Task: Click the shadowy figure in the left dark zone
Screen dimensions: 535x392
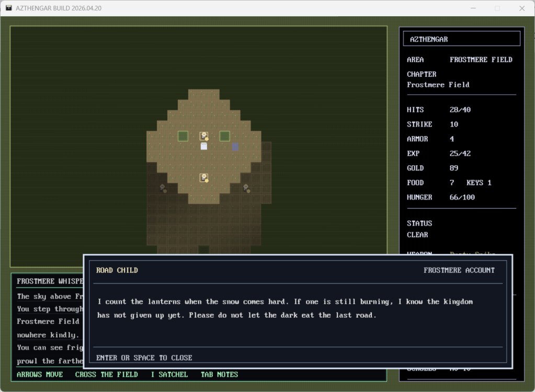Action: (x=163, y=188)
